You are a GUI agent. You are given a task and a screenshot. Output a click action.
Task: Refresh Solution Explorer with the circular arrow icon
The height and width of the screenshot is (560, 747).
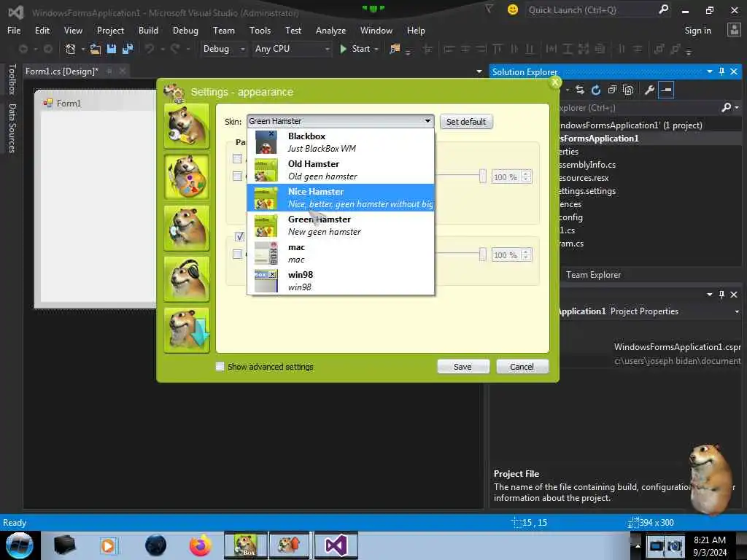click(596, 90)
